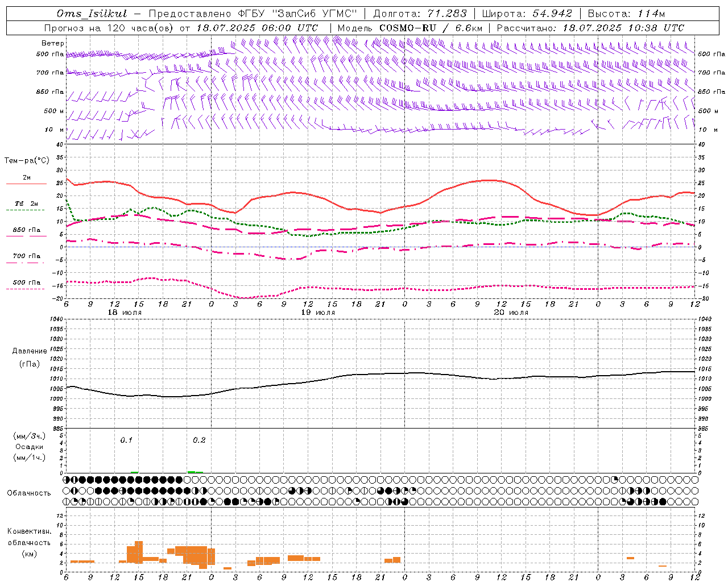Click the 19 июля date label
This screenshot has width=728, height=582.
coord(318,313)
